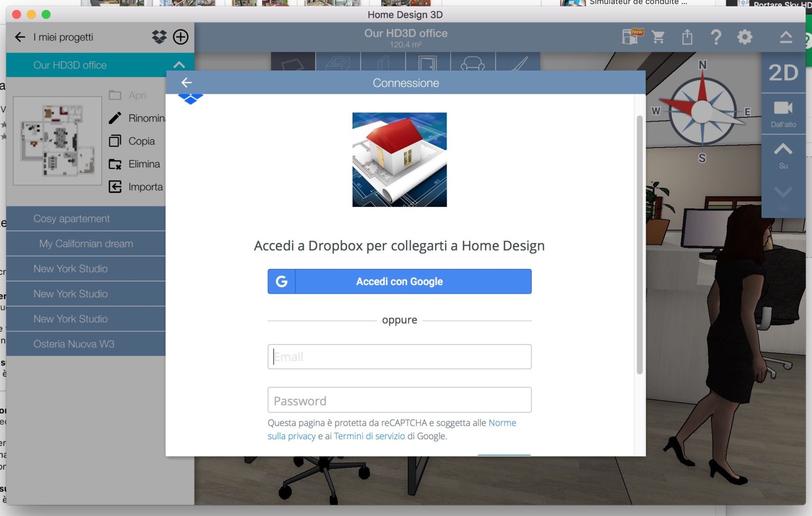Open the new catalog icon with New badge
812x516 pixels.
[632, 37]
